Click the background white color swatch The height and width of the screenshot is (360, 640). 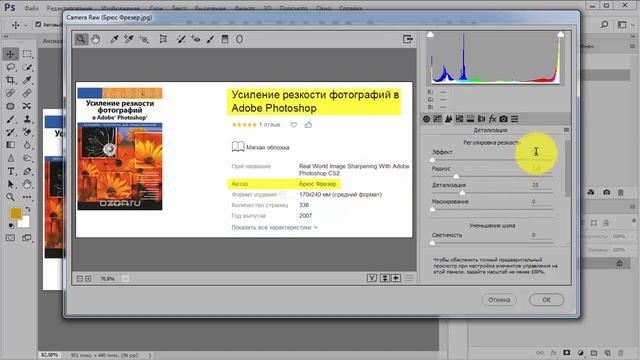click(x=24, y=222)
